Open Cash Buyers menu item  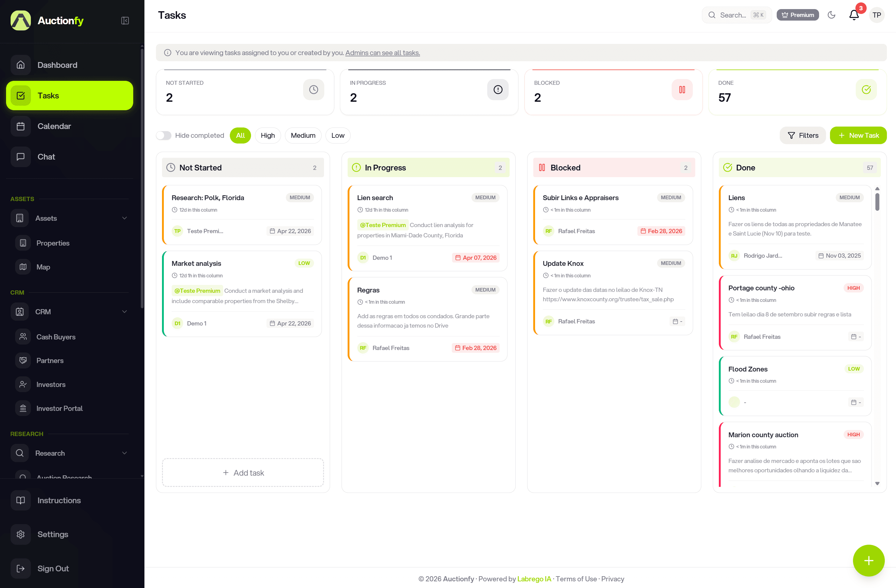(56, 336)
